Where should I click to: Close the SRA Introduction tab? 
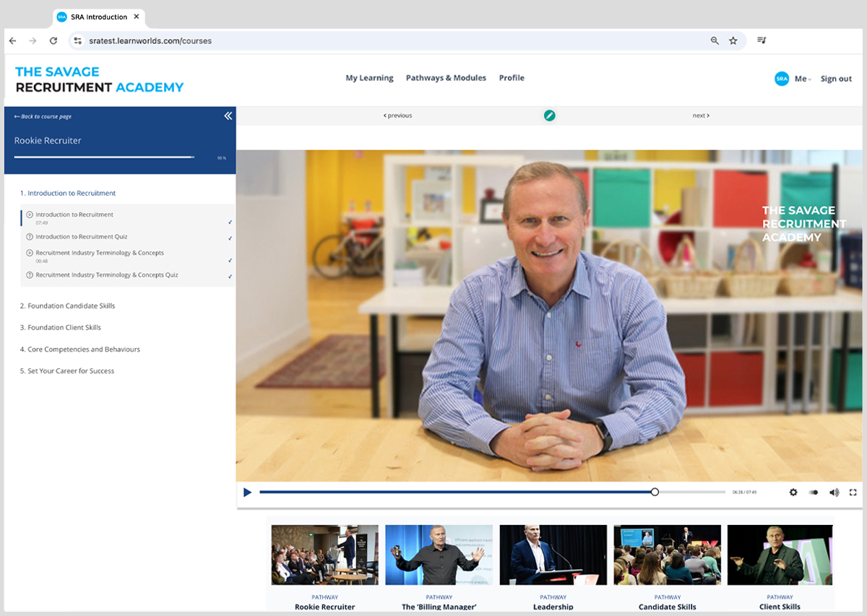pos(137,16)
